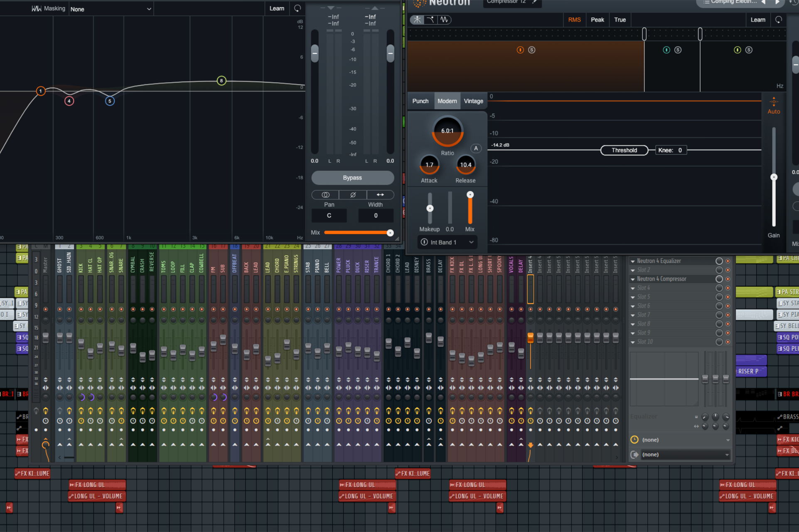The width and height of the screenshot is (799, 532).
Task: Click the next preset arrow in Neutron header
Action: (777, 2)
